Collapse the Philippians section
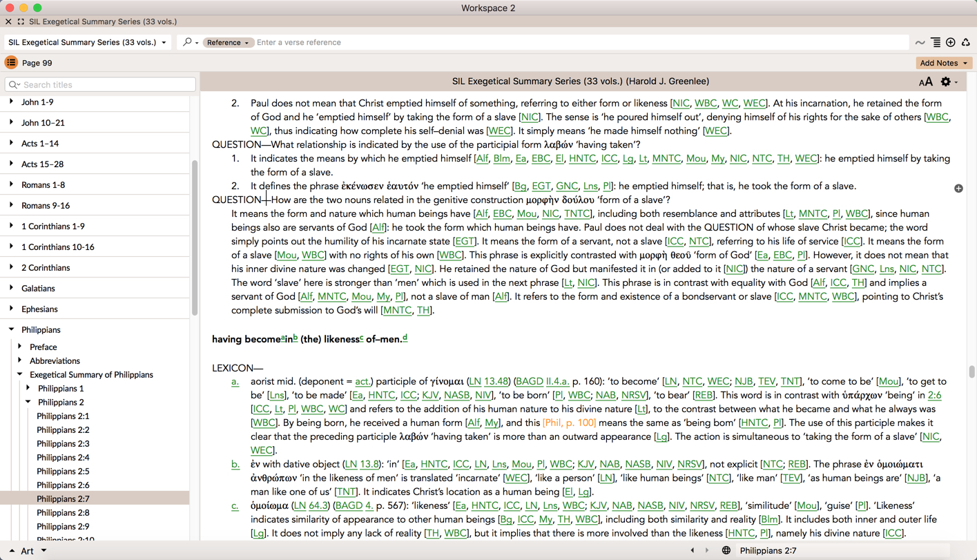The width and height of the screenshot is (977, 560). [x=12, y=330]
